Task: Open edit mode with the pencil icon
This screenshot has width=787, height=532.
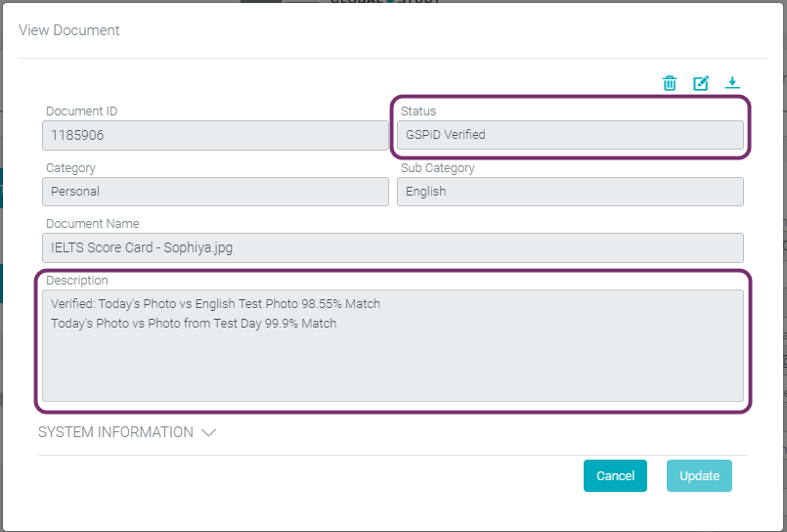Action: 701,83
